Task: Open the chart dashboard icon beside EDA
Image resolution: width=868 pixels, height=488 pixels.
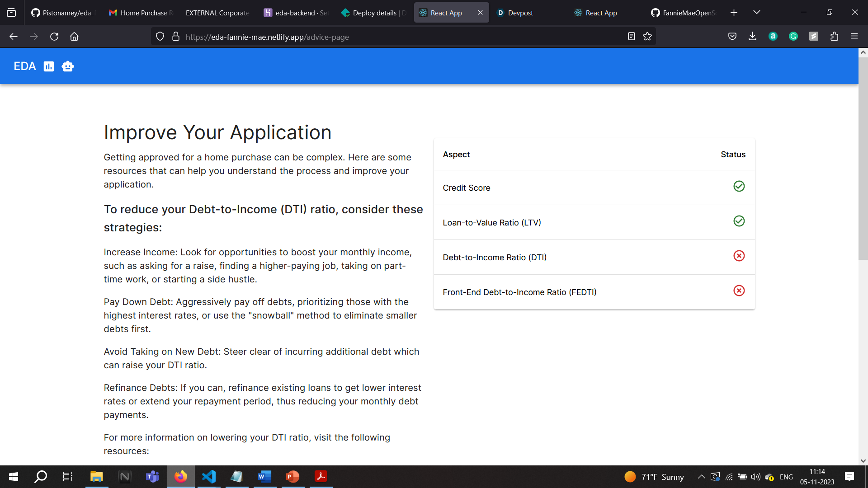Action: pos(49,66)
